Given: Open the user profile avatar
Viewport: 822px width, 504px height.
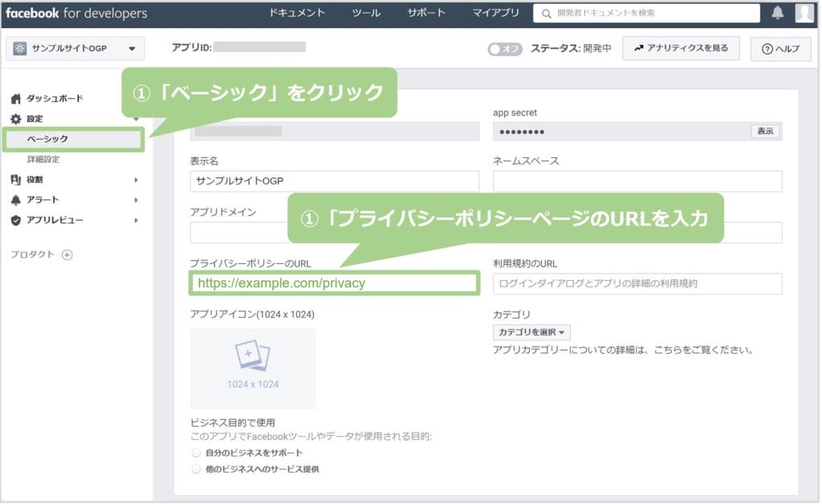Looking at the screenshot, I should point(805,13).
